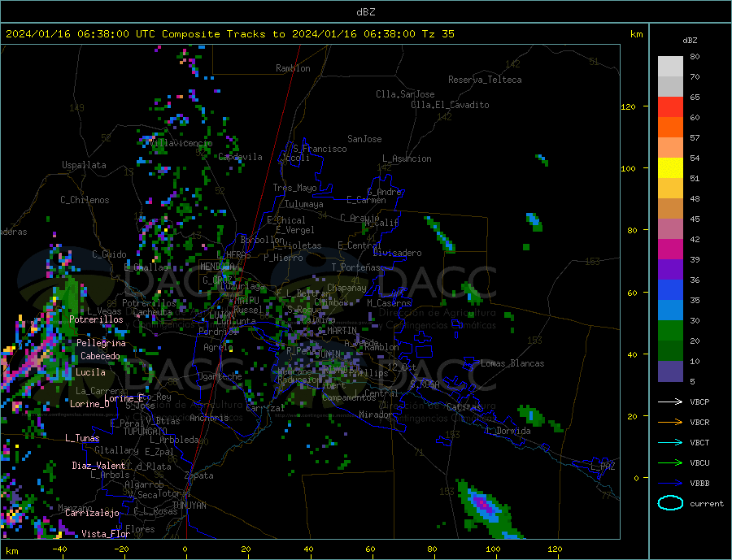Click the blue VBBB arrow icon
Viewport: 732px width, 560px height.
[670, 483]
